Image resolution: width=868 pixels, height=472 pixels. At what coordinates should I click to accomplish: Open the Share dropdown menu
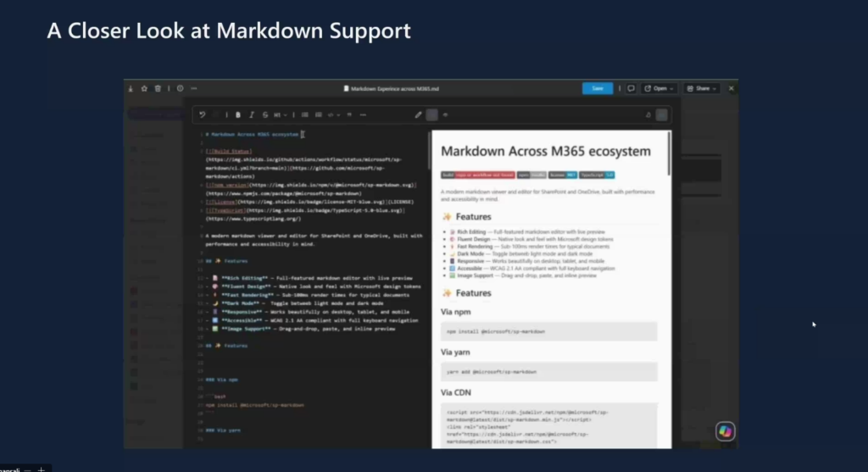point(702,88)
